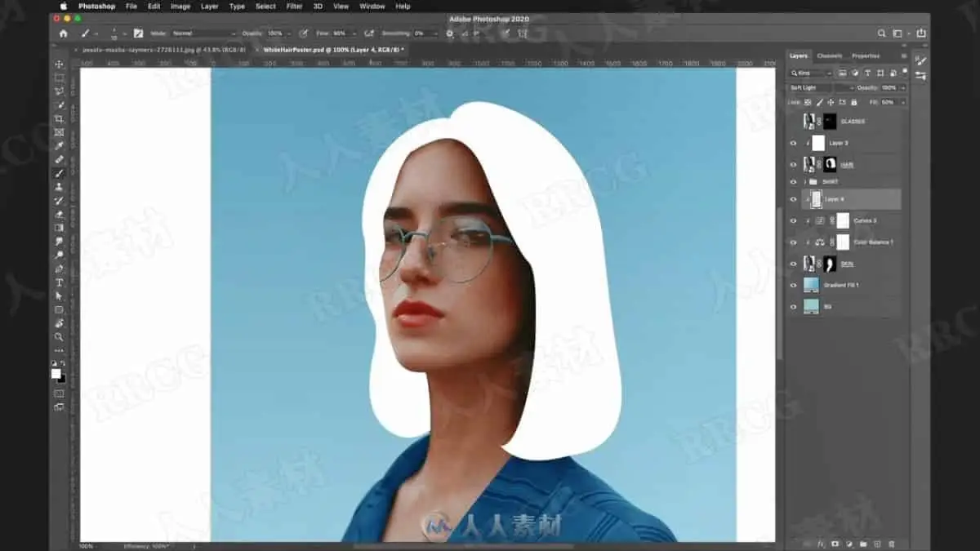Open the Help menu
This screenshot has width=980, height=551.
tap(403, 6)
